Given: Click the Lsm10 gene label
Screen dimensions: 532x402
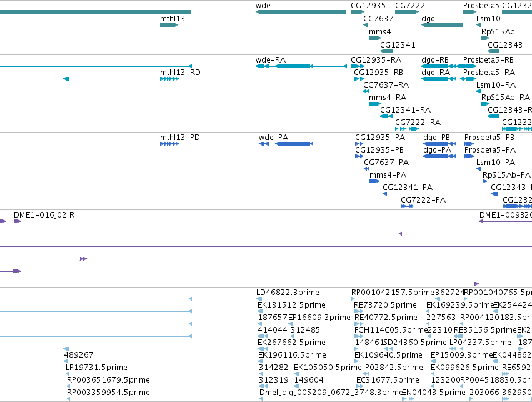Looking at the screenshot, I should 488,19.
